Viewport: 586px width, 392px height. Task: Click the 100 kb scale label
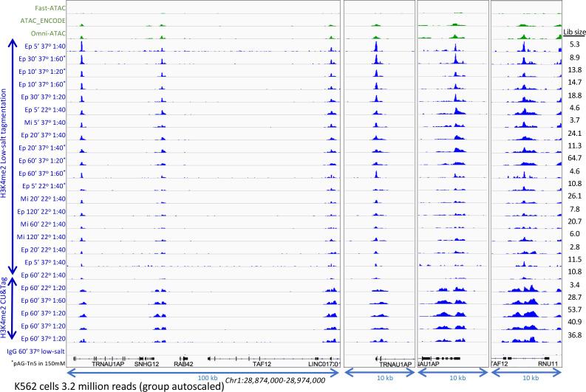coord(208,378)
